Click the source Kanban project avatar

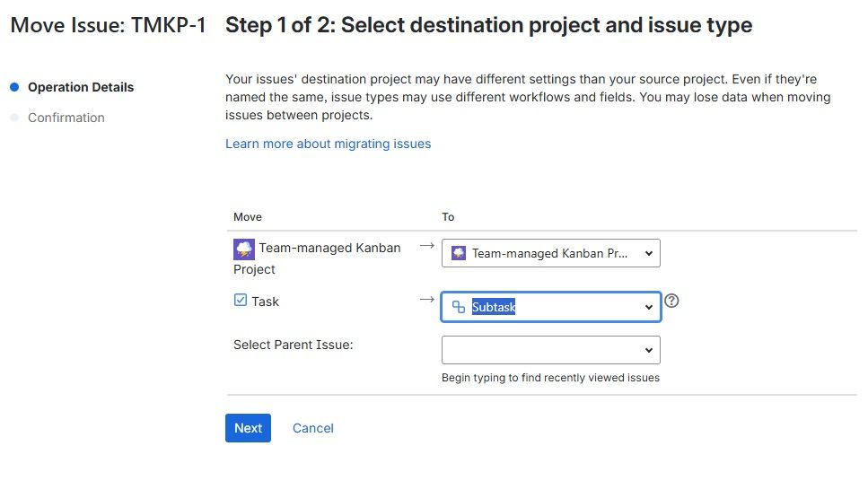(x=243, y=249)
